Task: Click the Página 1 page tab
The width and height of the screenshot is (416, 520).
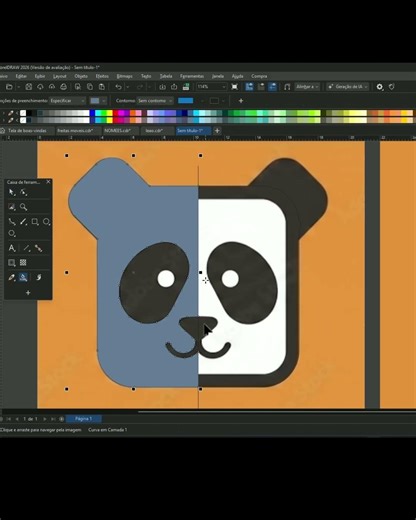Action: pyautogui.click(x=83, y=419)
